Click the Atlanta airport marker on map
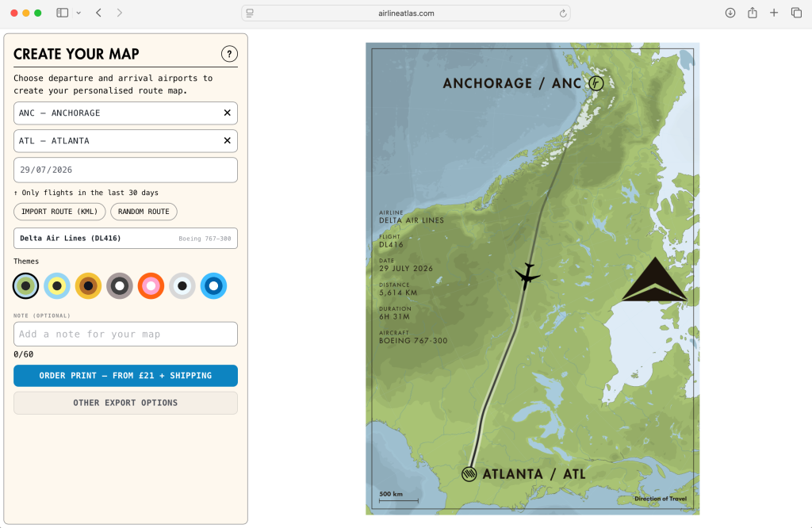This screenshot has width=812, height=528. [x=469, y=473]
